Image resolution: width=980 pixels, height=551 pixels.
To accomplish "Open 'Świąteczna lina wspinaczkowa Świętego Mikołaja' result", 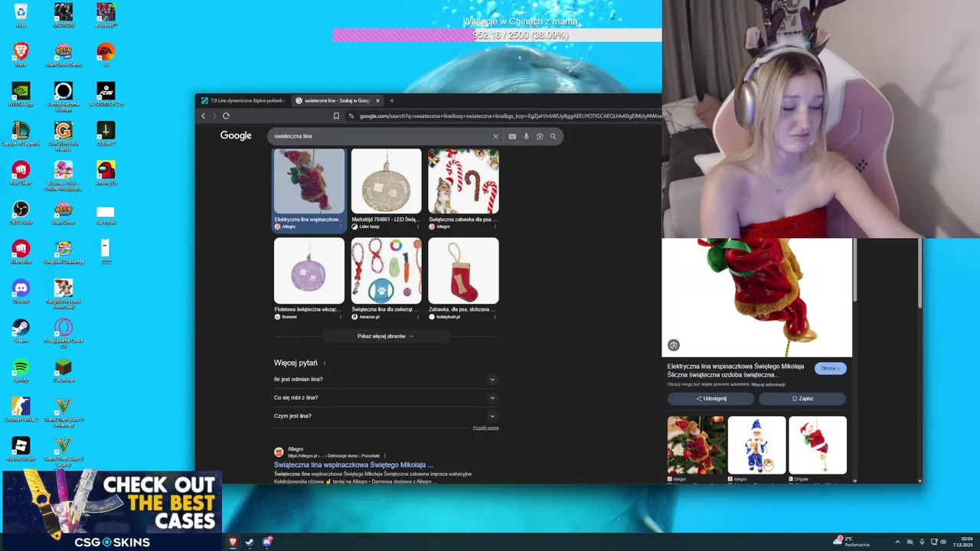I will point(354,465).
